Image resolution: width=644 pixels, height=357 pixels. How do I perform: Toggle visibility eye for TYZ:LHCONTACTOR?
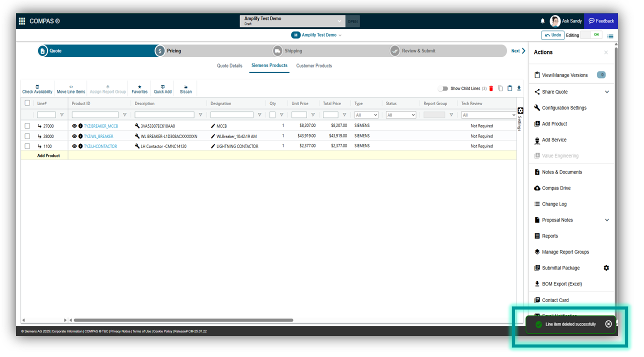pyautogui.click(x=74, y=146)
